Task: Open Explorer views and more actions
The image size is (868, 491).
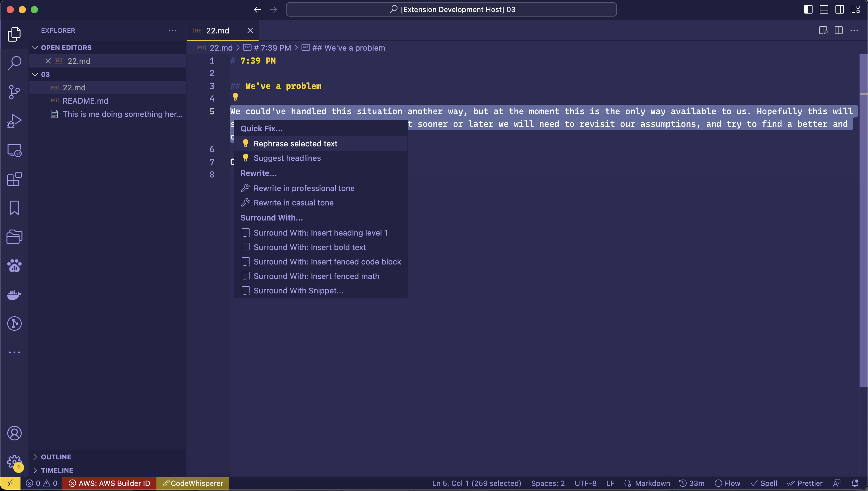Action: 172,30
